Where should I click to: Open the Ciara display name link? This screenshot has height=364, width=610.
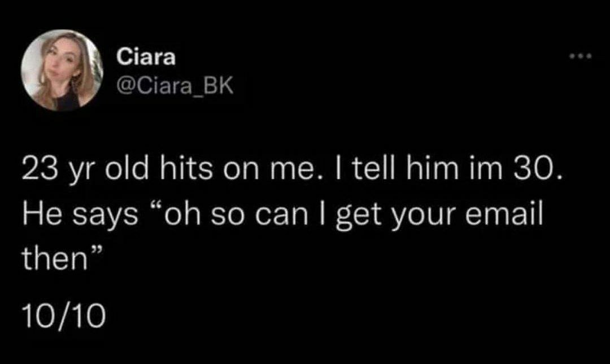pyautogui.click(x=146, y=56)
